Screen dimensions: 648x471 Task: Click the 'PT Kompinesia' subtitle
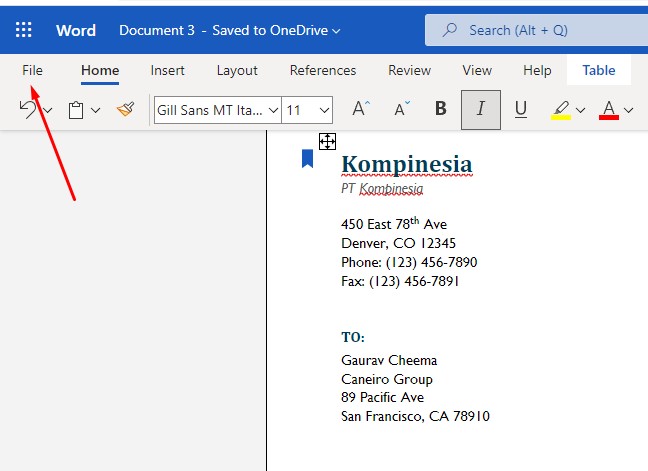coord(382,188)
